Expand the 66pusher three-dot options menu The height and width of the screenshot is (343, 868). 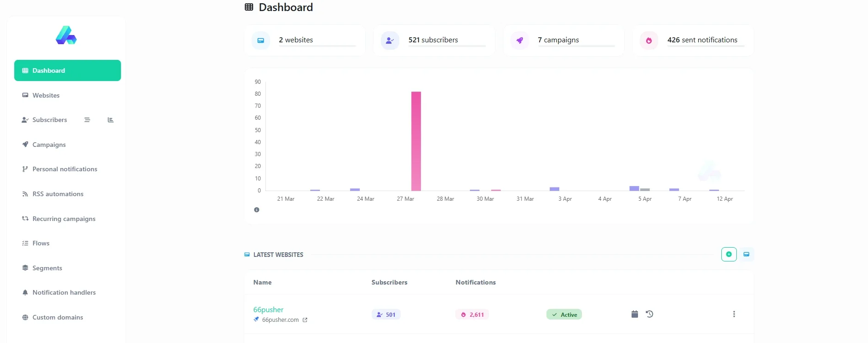point(734,314)
